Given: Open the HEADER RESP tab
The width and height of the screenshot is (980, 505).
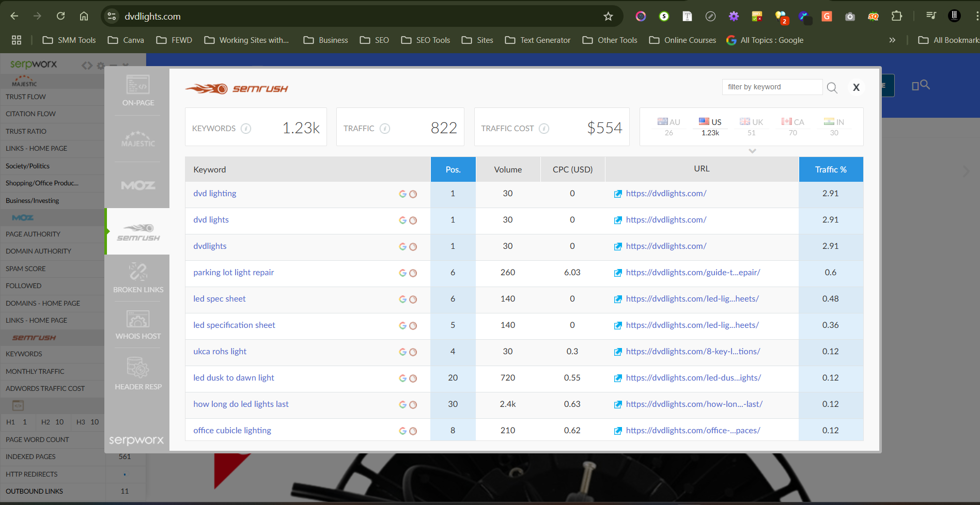Looking at the screenshot, I should [x=138, y=374].
